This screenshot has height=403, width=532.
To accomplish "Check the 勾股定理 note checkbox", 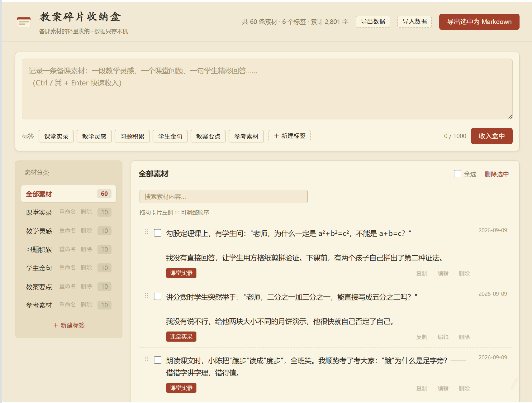I will [x=158, y=233].
